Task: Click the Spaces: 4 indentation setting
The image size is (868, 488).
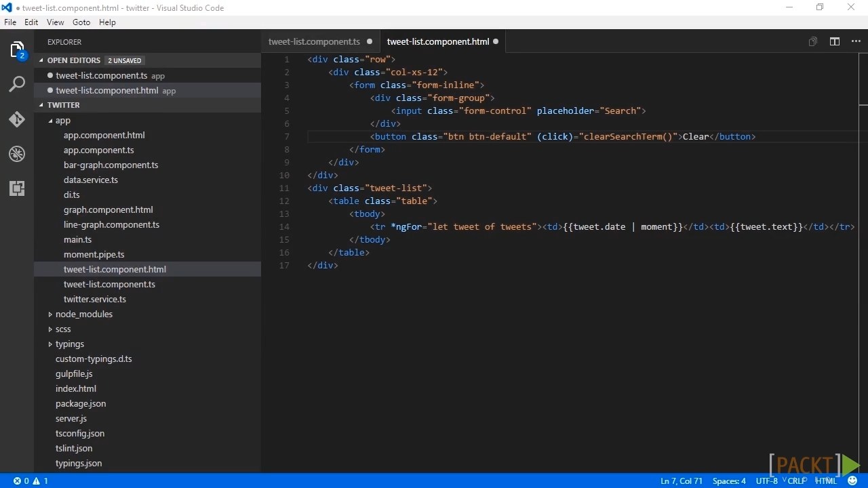Action: [729, 481]
